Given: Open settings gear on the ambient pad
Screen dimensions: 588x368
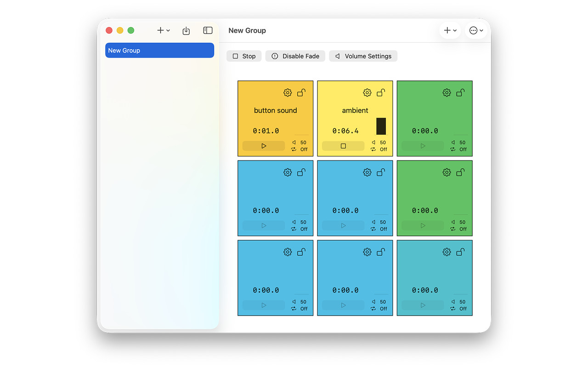Looking at the screenshot, I should [367, 92].
